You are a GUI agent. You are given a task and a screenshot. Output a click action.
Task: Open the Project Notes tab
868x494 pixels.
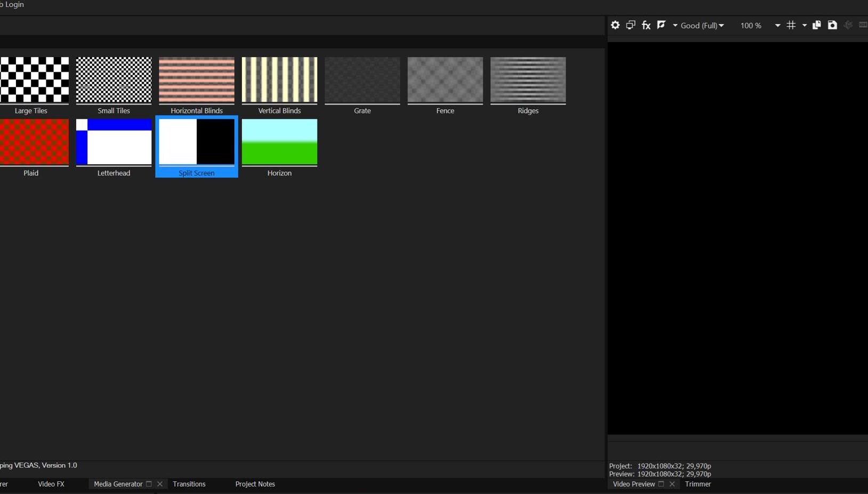255,484
